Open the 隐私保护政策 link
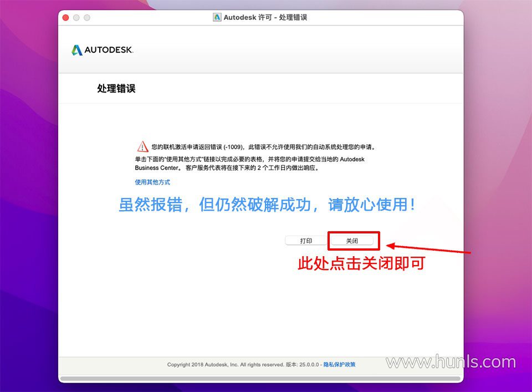This screenshot has width=532, height=392. (x=339, y=364)
